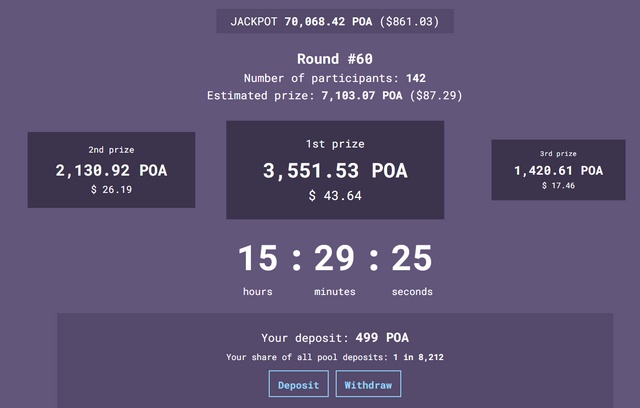
Task: Click the Estimated prize 7,103.07 POA line
Action: 335,95
